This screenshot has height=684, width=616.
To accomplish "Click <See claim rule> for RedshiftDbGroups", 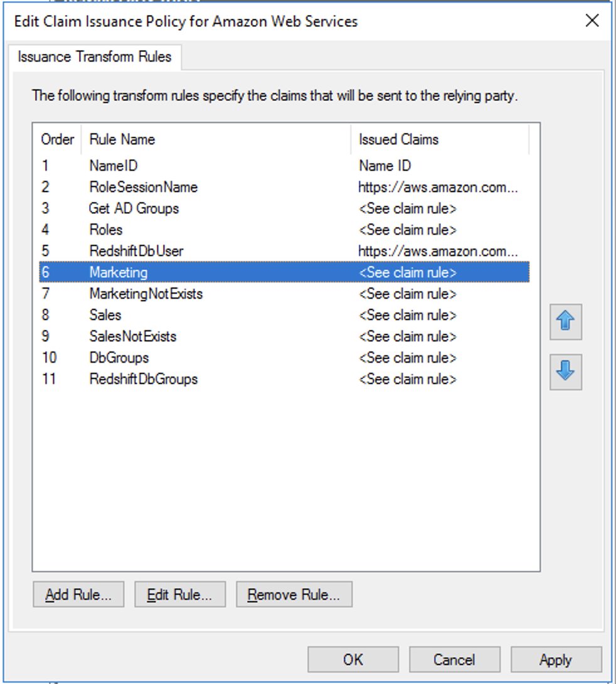I will pos(408,379).
